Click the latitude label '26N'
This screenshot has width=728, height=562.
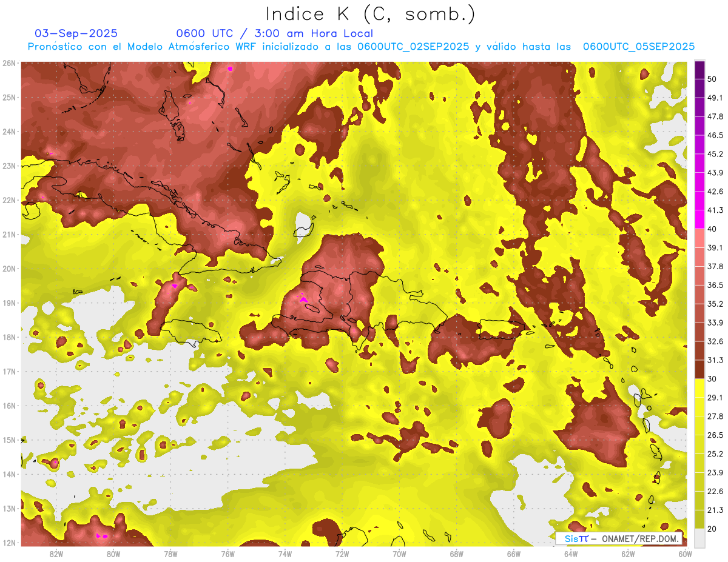tap(9, 63)
